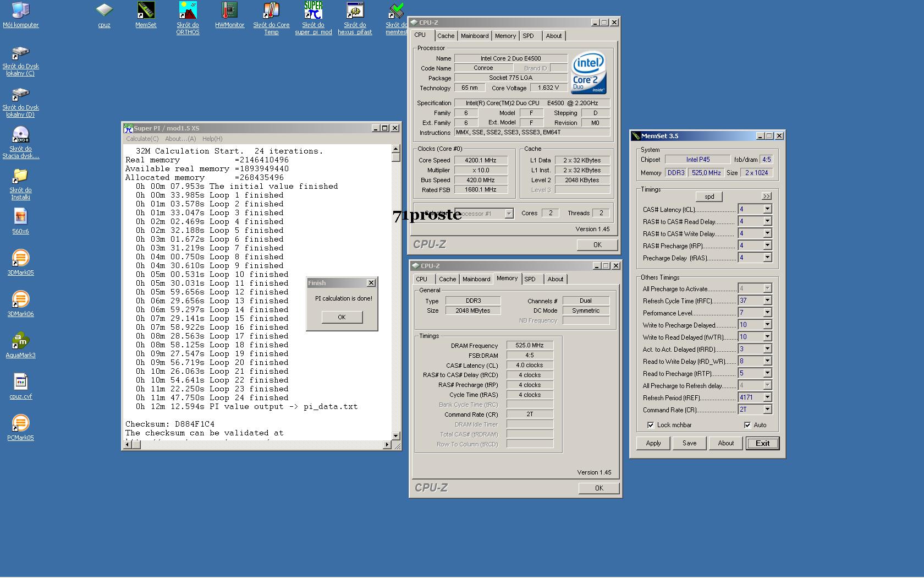Image resolution: width=924 pixels, height=578 pixels.
Task: Open the Calculate(C) menu in Super PI
Action: pyautogui.click(x=142, y=139)
